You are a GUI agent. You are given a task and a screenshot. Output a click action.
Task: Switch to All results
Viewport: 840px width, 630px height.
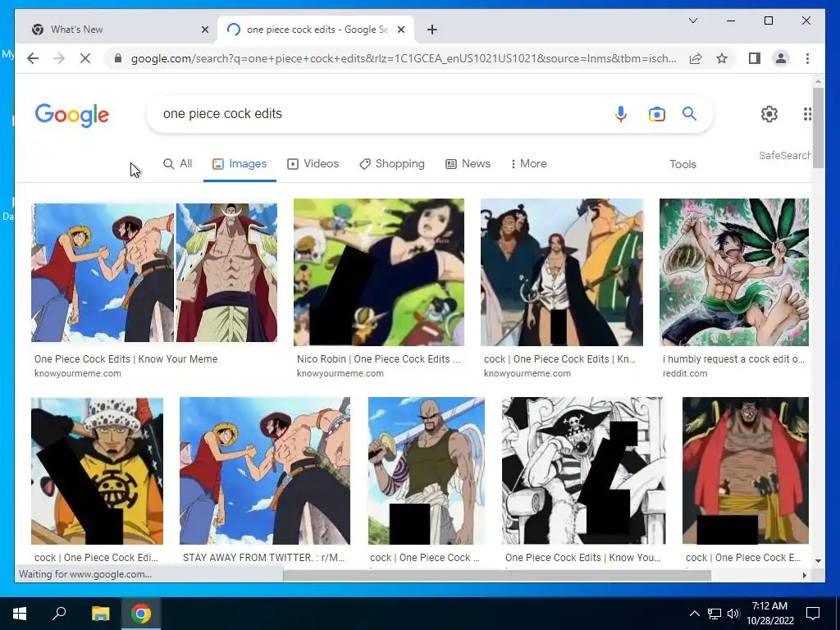[177, 164]
